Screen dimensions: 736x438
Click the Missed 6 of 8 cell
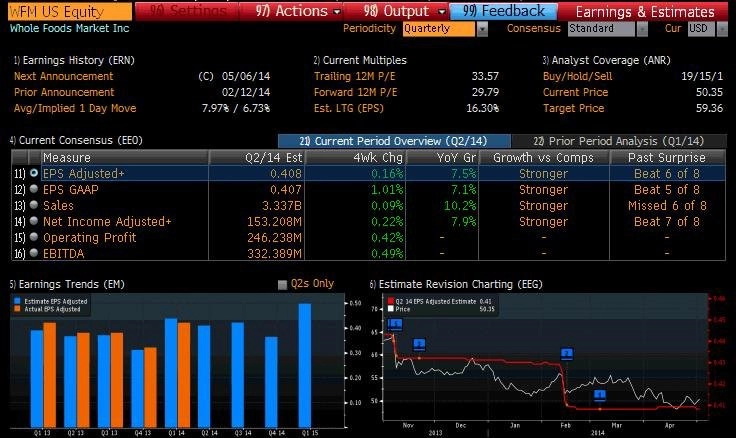pos(667,206)
